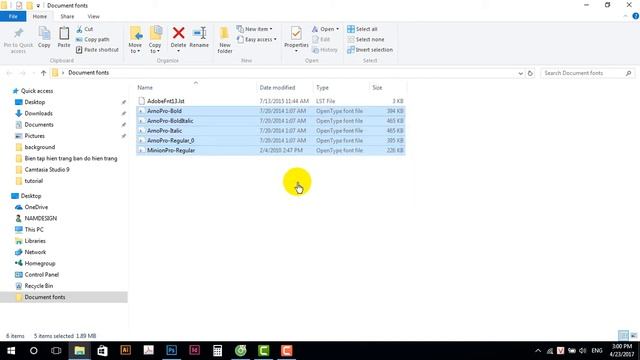Click Copy path in ribbon

93,40
